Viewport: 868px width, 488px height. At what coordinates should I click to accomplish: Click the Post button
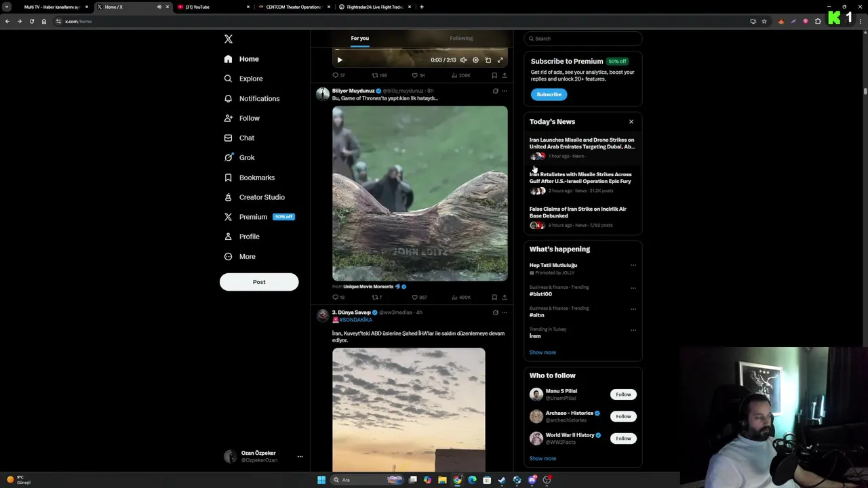259,282
